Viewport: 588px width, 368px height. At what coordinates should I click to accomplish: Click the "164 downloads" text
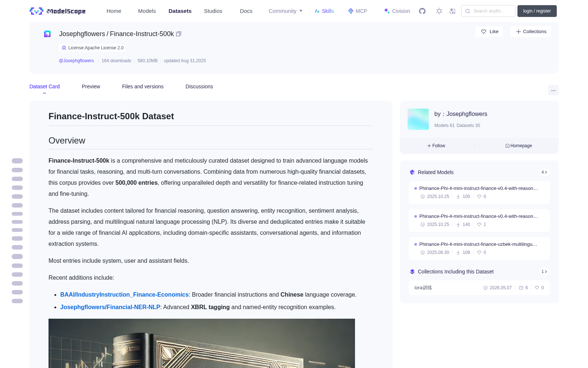coord(116,61)
